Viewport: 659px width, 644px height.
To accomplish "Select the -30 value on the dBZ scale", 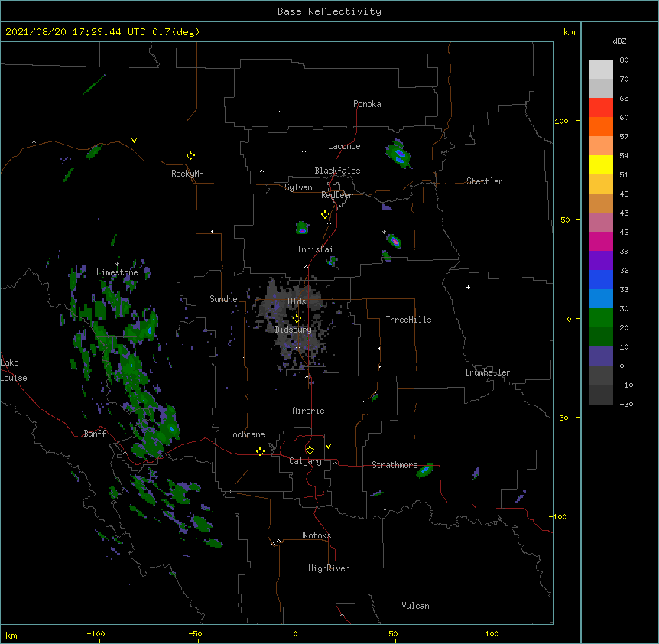I will pyautogui.click(x=626, y=405).
